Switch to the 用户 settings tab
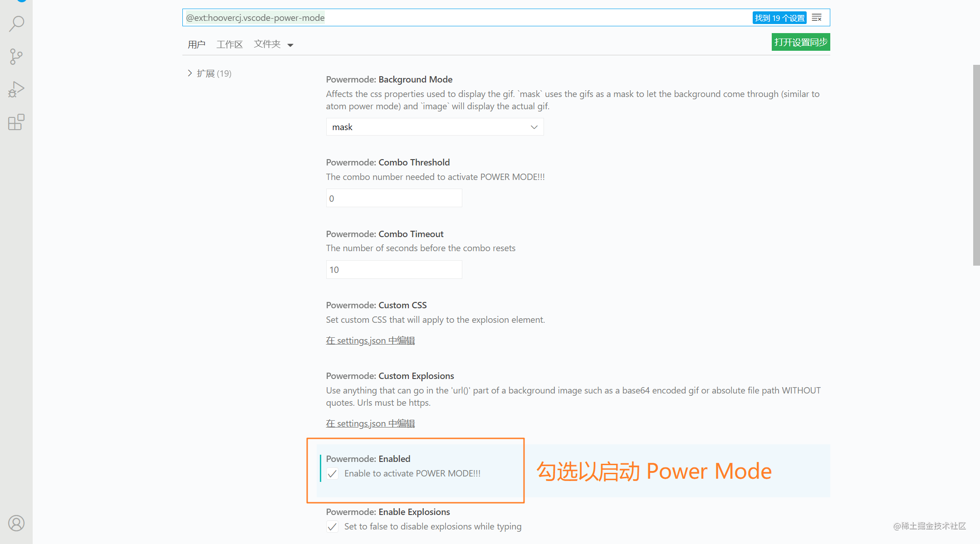The image size is (980, 544). pyautogui.click(x=196, y=44)
